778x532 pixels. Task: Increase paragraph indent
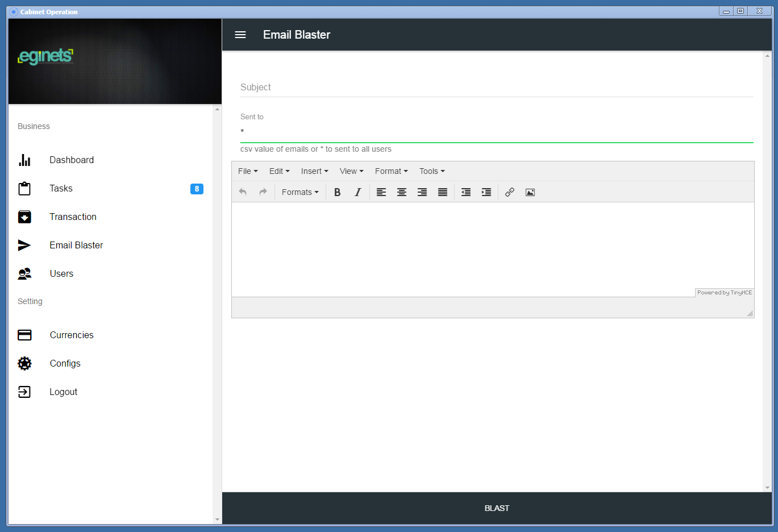point(486,192)
